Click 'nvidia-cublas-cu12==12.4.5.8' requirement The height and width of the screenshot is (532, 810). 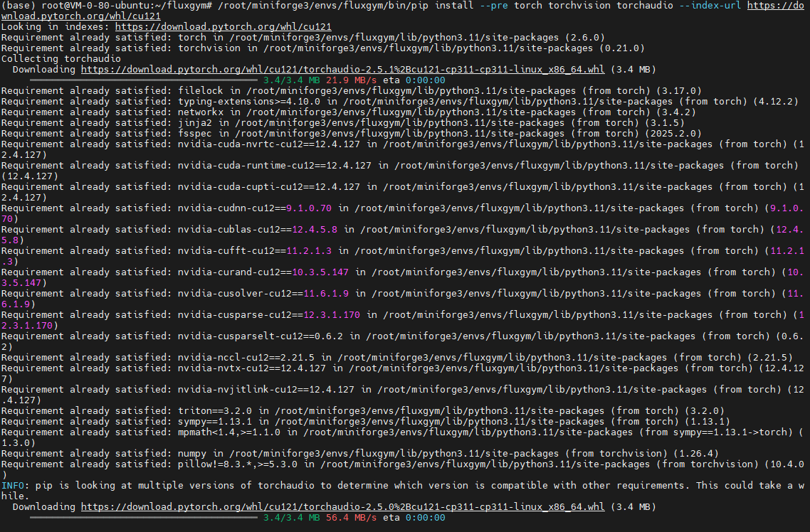pyautogui.click(x=258, y=230)
